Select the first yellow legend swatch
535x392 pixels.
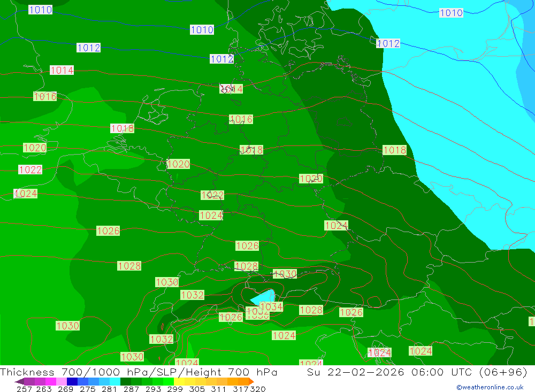179,381
